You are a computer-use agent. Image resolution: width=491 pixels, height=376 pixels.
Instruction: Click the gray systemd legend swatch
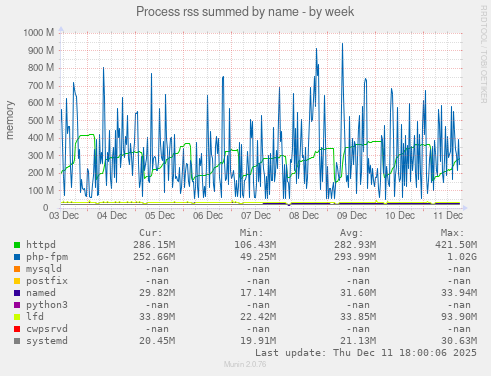[17, 341]
